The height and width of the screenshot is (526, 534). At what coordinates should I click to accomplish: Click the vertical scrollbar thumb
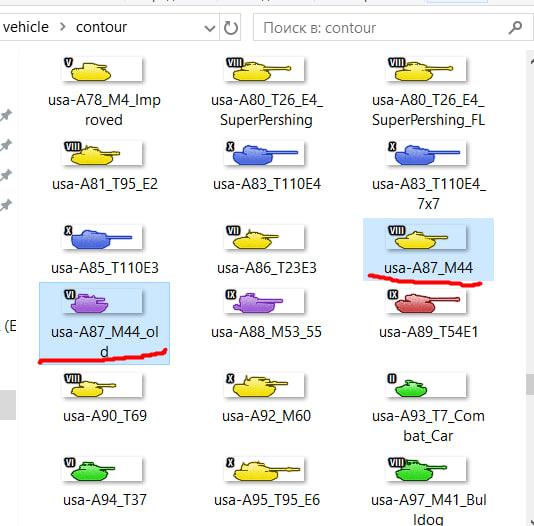530,385
